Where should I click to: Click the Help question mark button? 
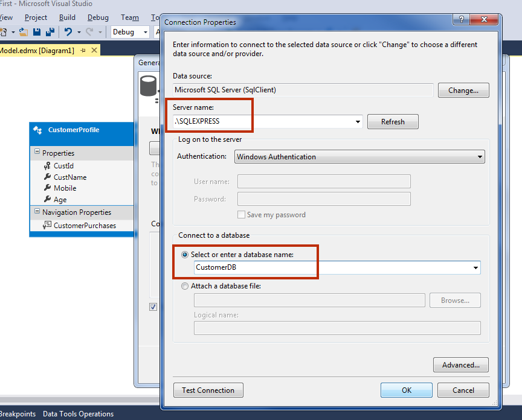(x=462, y=19)
